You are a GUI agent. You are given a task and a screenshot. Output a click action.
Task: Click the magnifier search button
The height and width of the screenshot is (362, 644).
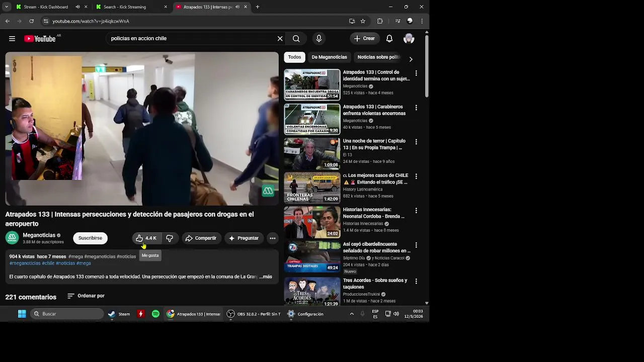pos(296,39)
